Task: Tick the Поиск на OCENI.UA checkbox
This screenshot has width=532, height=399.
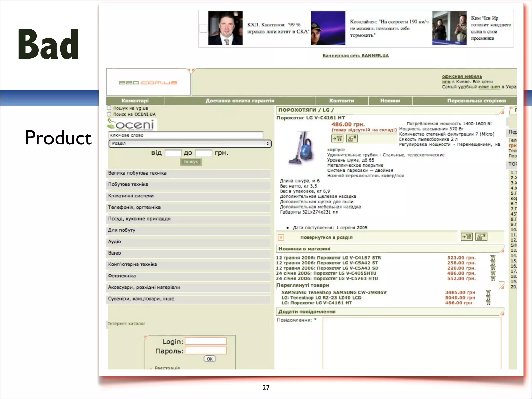Action: (x=109, y=114)
